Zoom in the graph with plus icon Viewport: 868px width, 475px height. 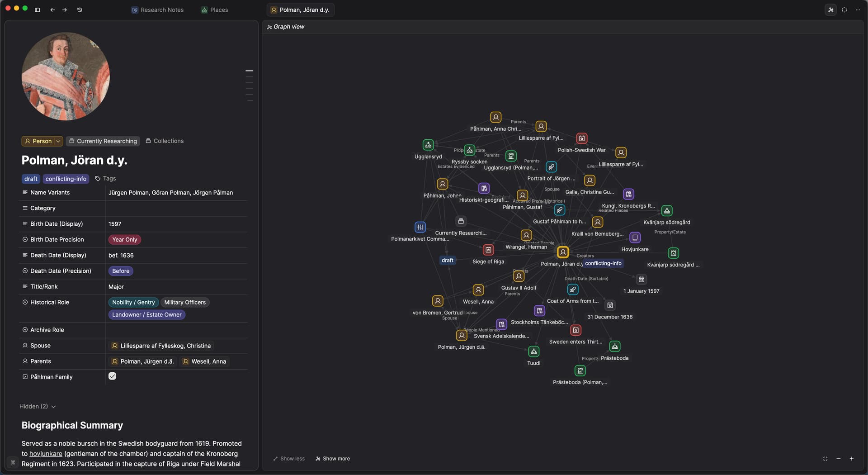[851, 459]
